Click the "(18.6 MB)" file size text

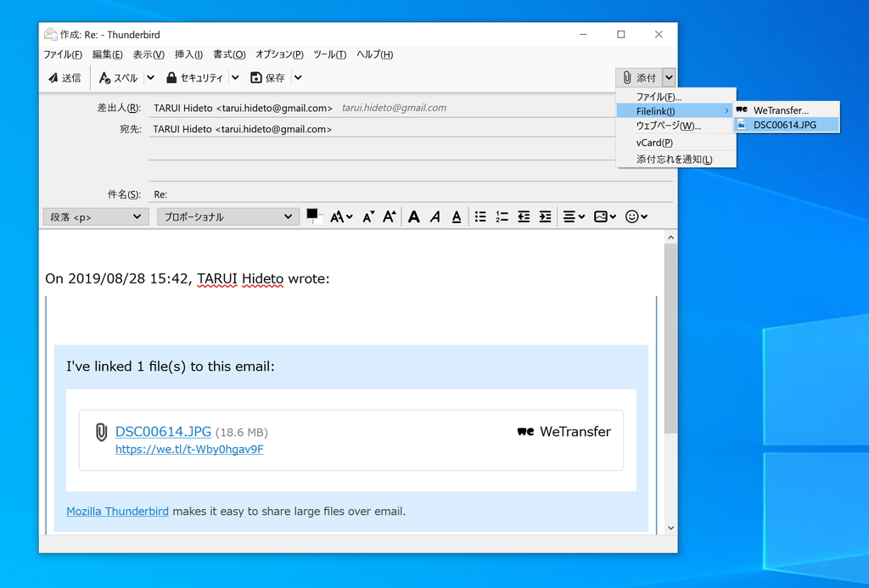242,432
